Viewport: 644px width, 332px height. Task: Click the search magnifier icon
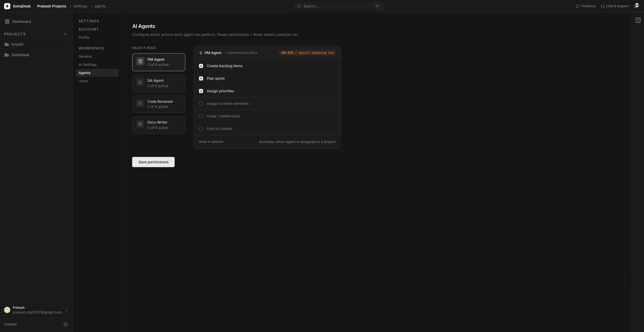pyautogui.click(x=299, y=6)
